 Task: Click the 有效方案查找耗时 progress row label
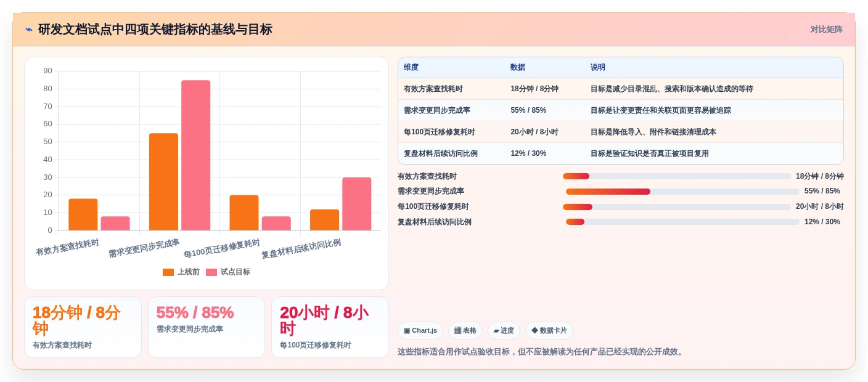[427, 176]
